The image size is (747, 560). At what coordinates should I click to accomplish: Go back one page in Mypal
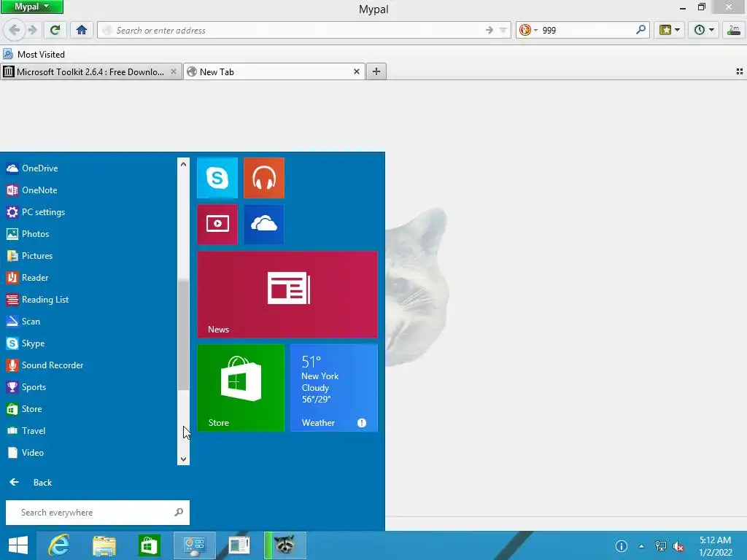(15, 30)
